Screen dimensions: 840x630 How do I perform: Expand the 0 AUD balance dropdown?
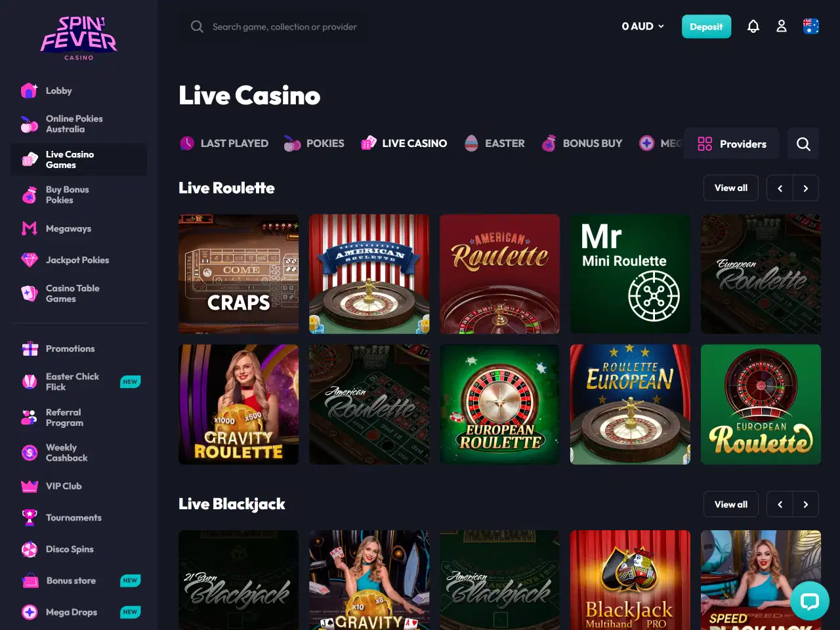tap(643, 26)
